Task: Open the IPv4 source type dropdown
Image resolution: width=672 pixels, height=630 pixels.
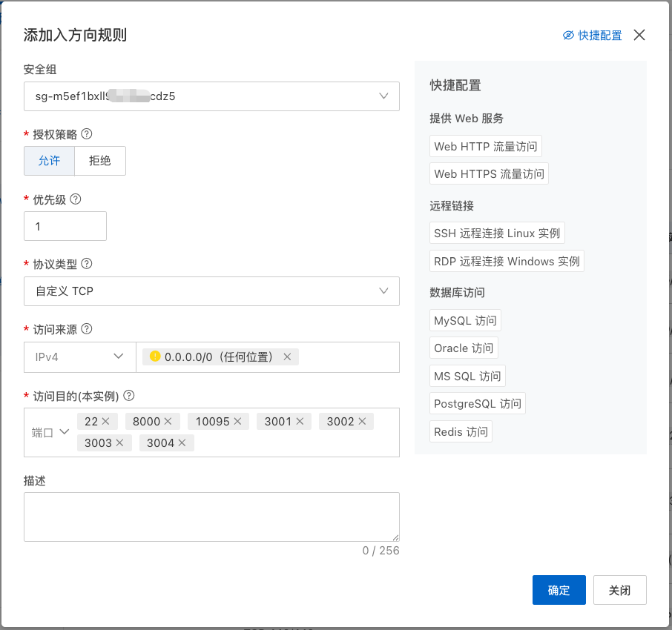Action: tap(79, 357)
